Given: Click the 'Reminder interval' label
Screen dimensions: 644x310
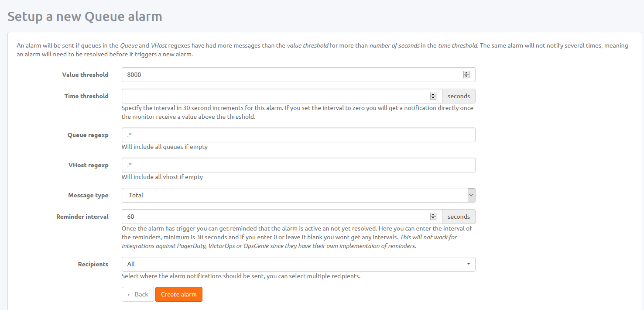Looking at the screenshot, I should pyautogui.click(x=82, y=217).
